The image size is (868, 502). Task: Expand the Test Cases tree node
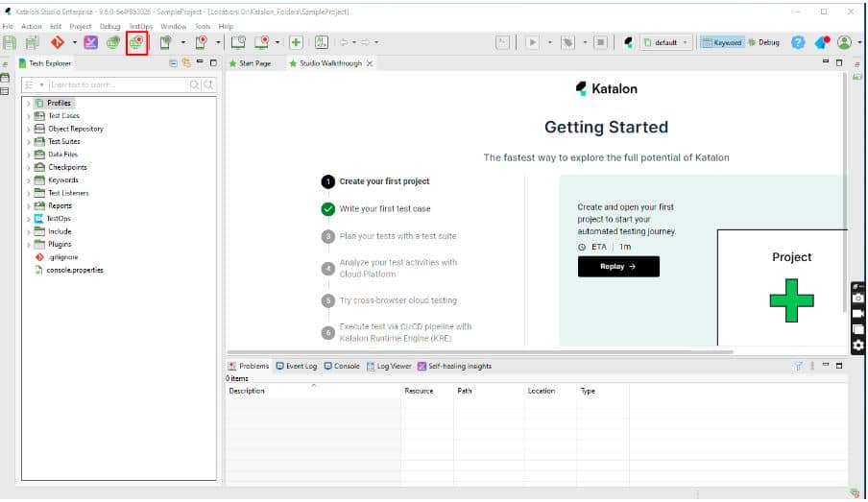point(28,116)
